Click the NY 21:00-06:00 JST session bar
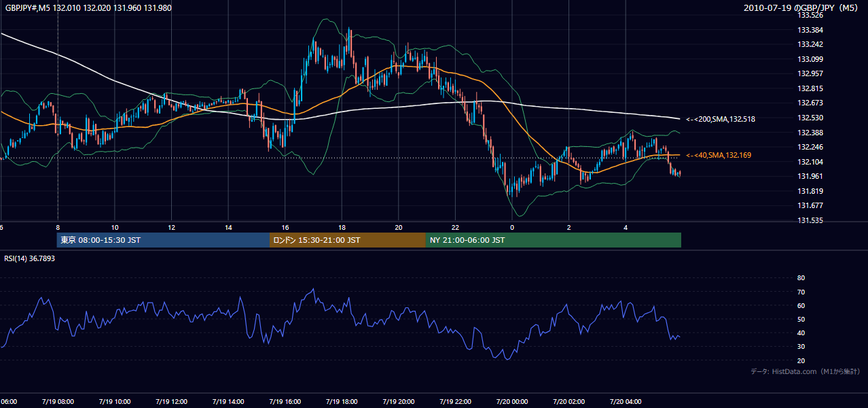The width and height of the screenshot is (868, 408). click(x=554, y=240)
